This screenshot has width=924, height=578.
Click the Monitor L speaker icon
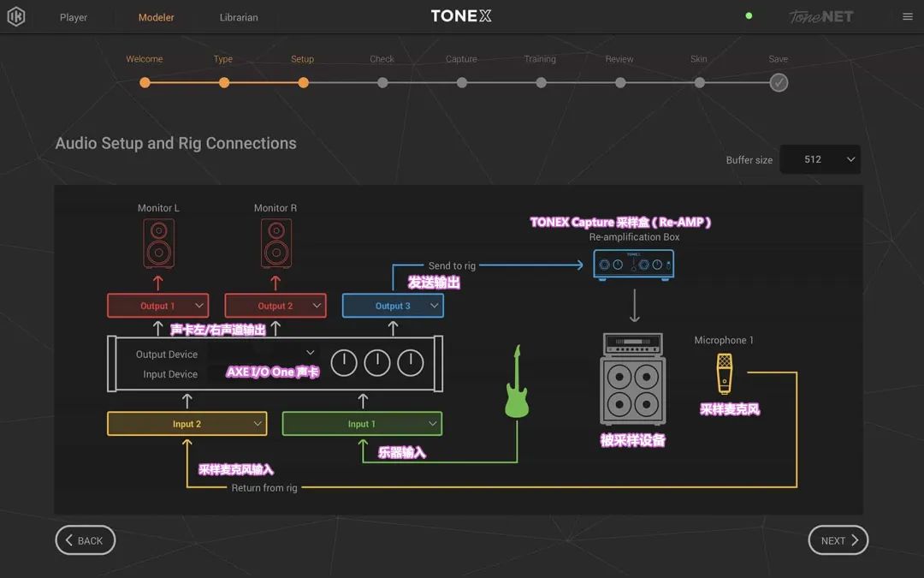click(158, 243)
